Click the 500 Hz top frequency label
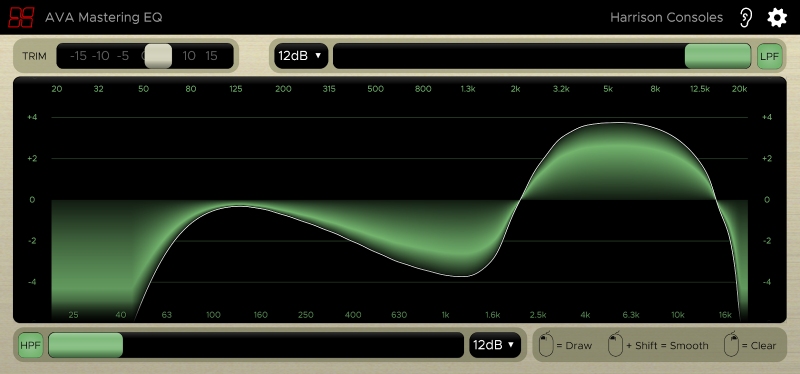The width and height of the screenshot is (800, 374). 376,89
